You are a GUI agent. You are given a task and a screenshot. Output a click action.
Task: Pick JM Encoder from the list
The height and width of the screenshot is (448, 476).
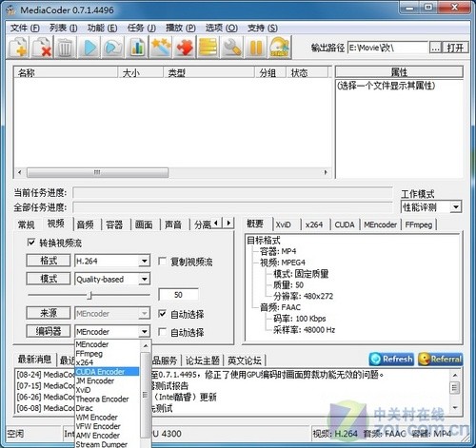[108, 380]
